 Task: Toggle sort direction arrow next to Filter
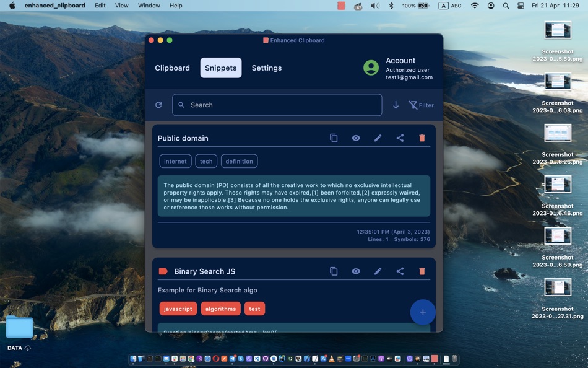396,105
